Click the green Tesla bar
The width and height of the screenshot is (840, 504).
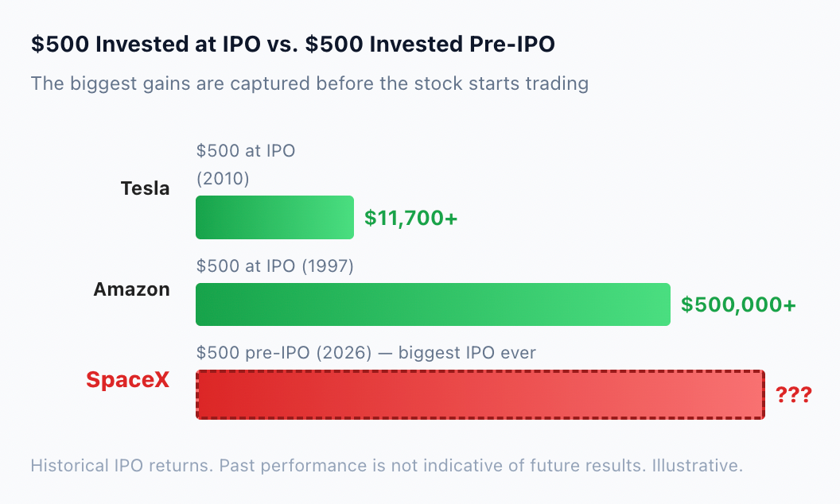click(274, 218)
